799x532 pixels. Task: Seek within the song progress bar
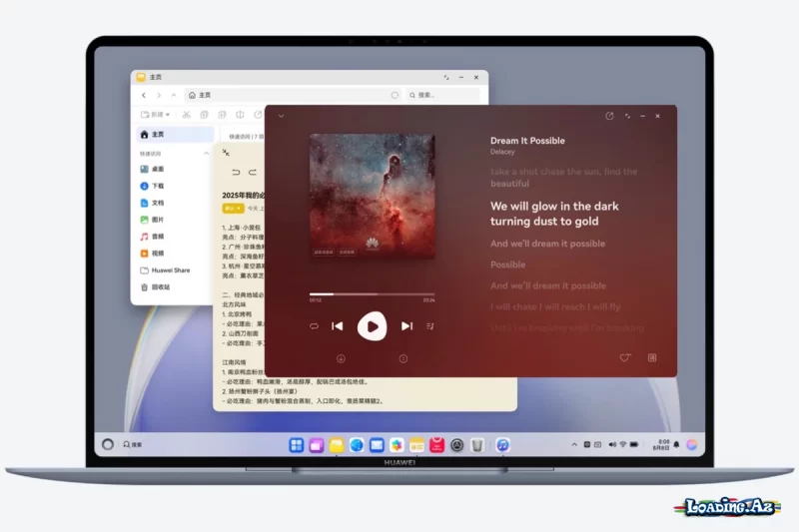point(372,294)
